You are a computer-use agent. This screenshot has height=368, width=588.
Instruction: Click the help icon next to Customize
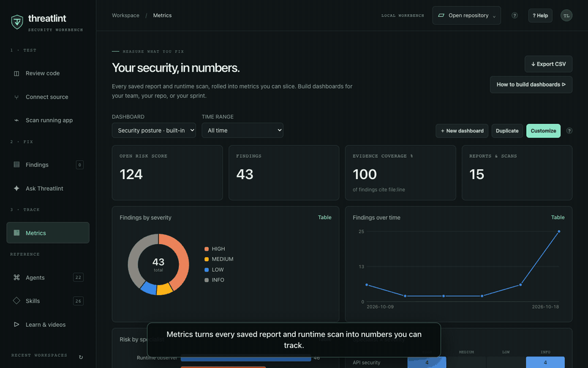[569, 131]
